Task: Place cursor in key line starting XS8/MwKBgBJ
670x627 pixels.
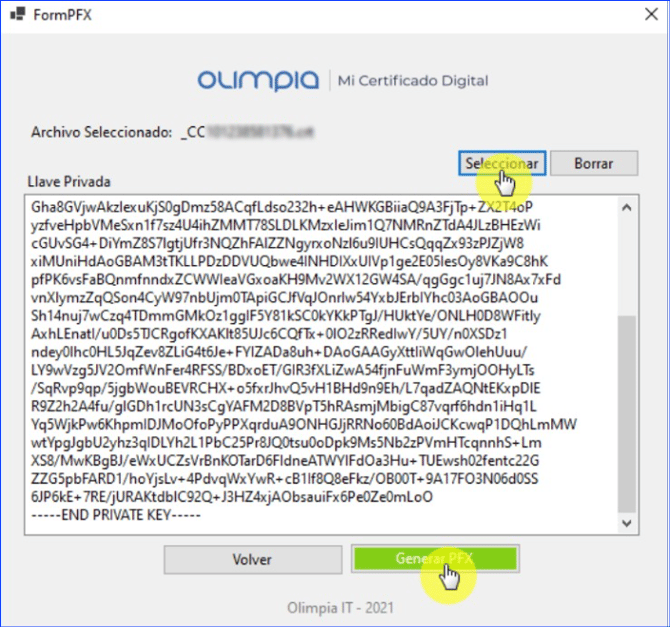Action: pyautogui.click(x=285, y=461)
